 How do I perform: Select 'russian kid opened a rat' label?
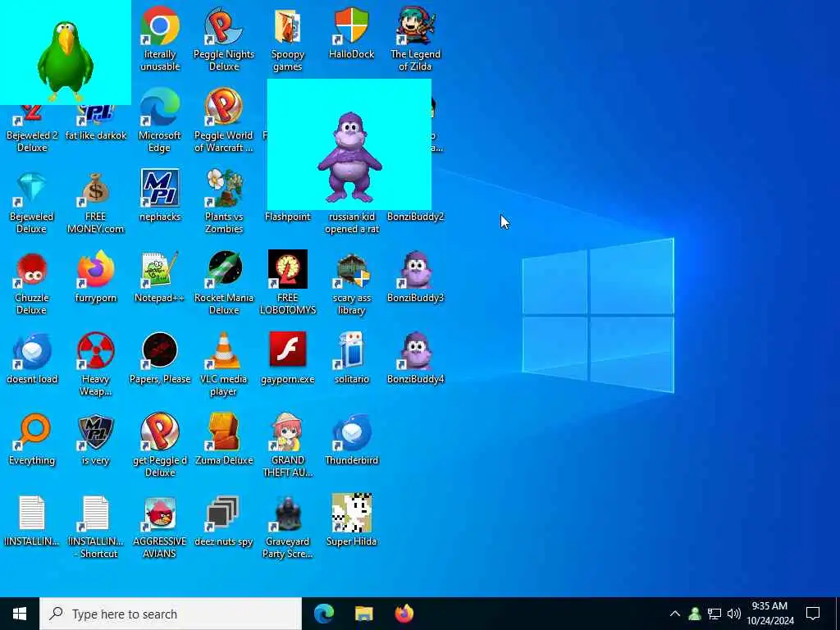point(352,223)
